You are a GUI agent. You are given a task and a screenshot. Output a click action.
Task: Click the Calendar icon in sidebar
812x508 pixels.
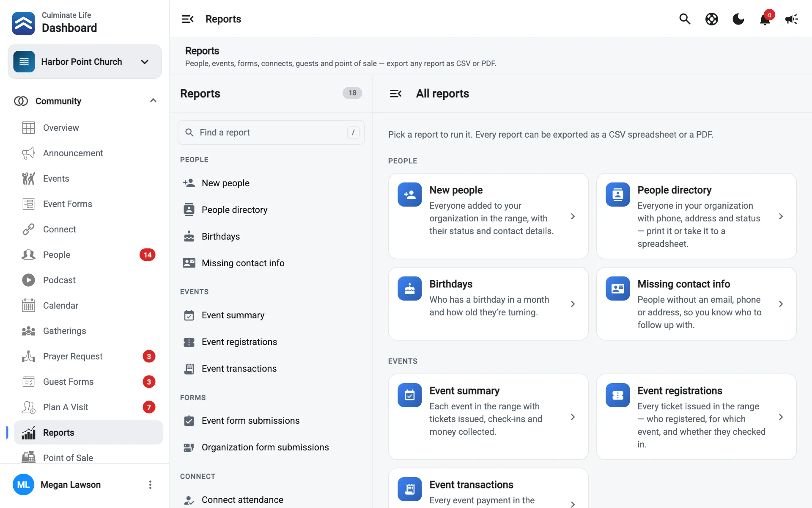28,306
